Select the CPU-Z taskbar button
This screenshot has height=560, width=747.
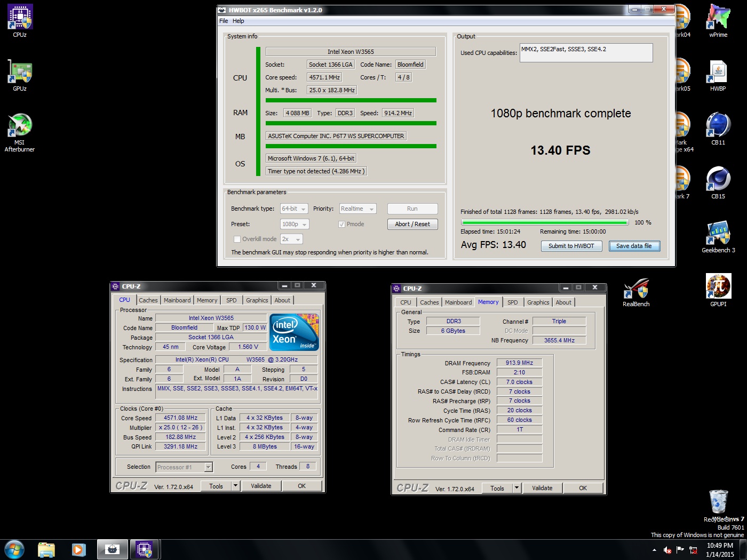coord(144,549)
